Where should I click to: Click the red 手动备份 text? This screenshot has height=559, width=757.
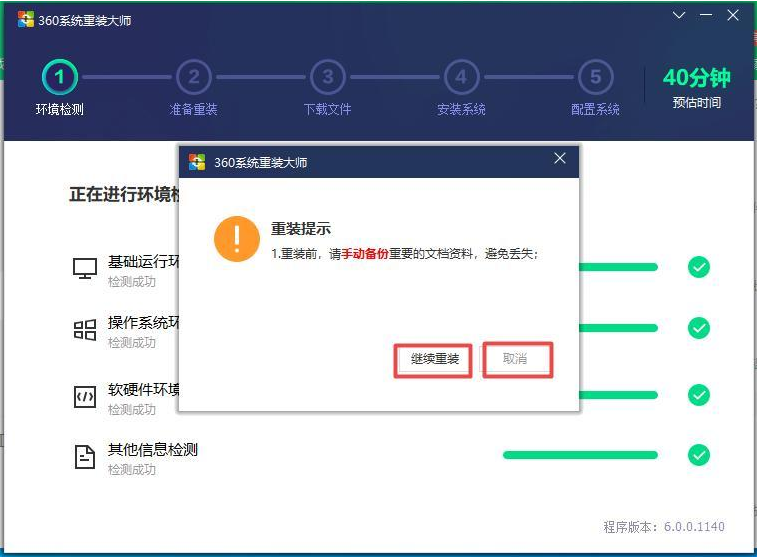pyautogui.click(x=365, y=253)
